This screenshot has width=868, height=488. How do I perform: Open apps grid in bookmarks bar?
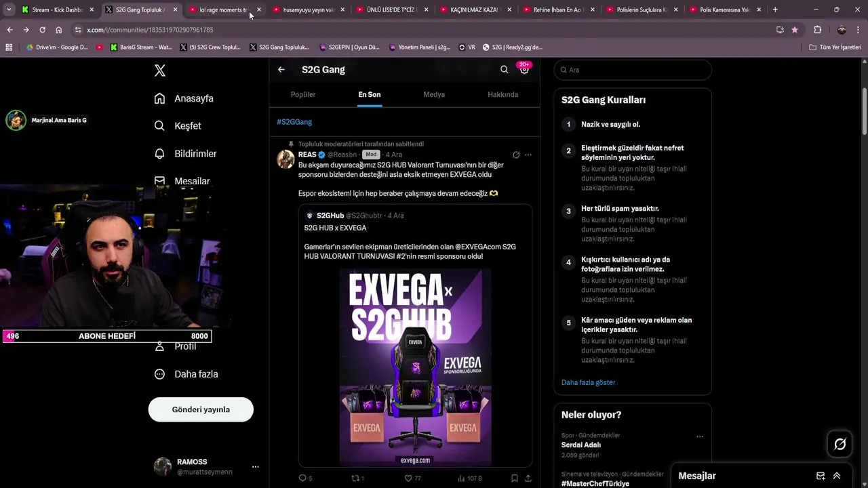(x=9, y=47)
